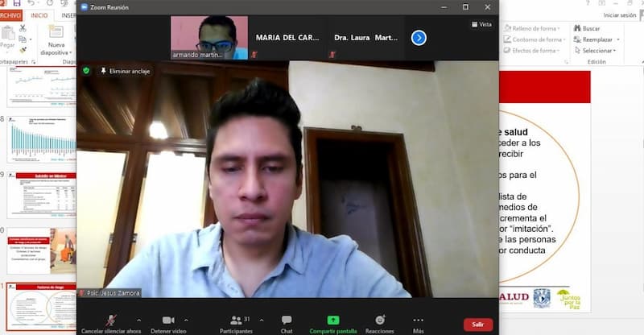644x335 pixels.
Task: Click the Buscar label in Edición group
Action: click(x=591, y=28)
